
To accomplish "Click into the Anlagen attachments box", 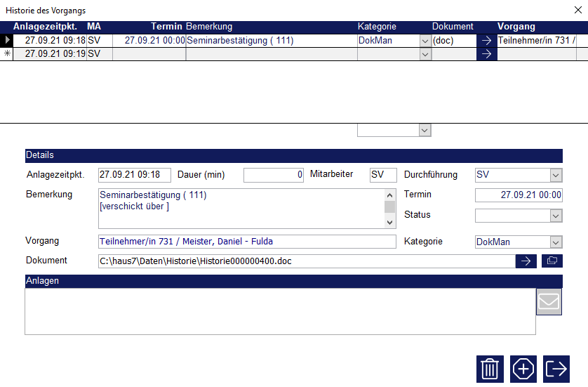I will (279, 311).
